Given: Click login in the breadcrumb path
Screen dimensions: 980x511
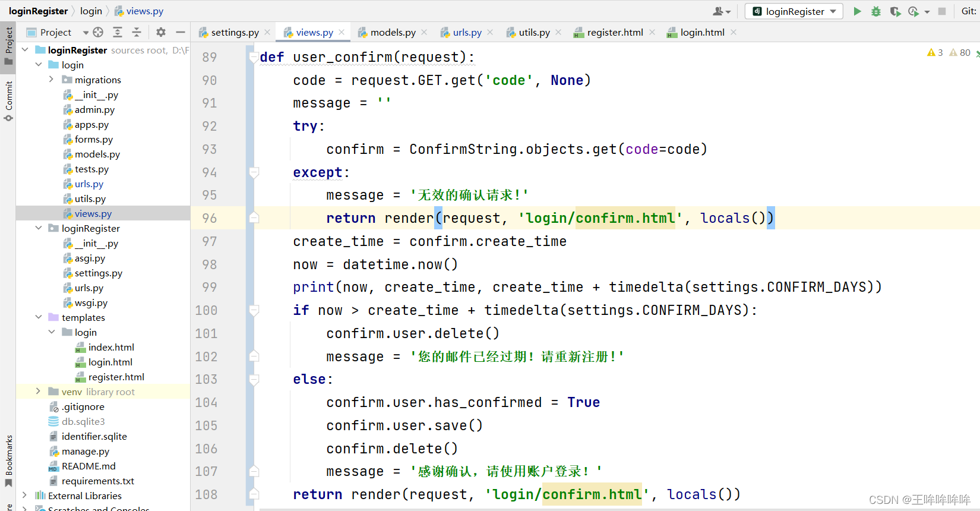Looking at the screenshot, I should [x=91, y=11].
